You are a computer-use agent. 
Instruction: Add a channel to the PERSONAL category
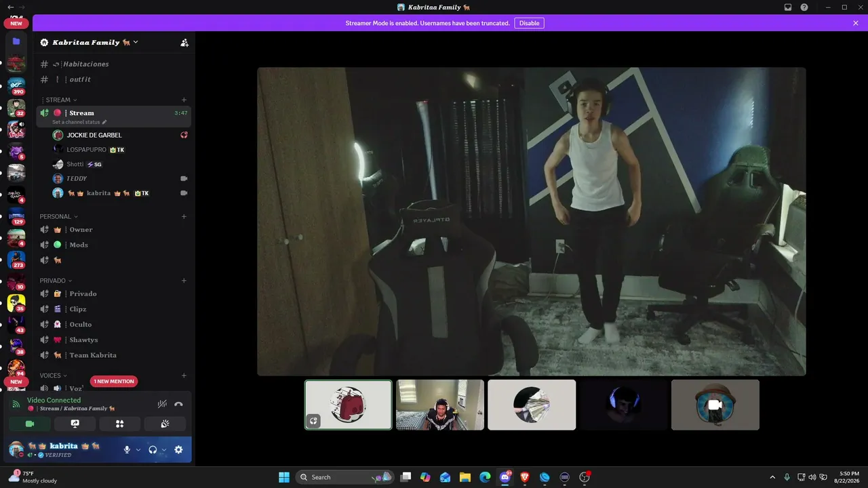184,216
